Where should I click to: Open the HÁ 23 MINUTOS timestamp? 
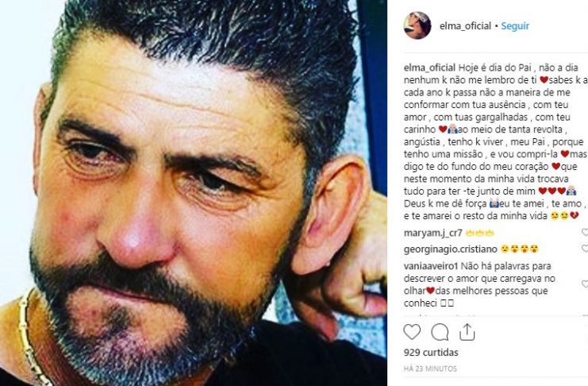click(430, 369)
